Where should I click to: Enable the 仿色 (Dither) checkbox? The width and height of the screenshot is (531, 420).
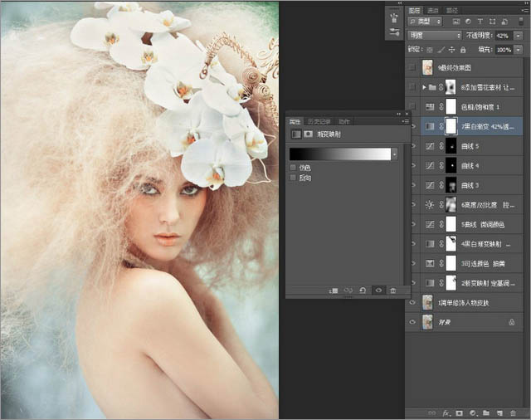point(293,168)
